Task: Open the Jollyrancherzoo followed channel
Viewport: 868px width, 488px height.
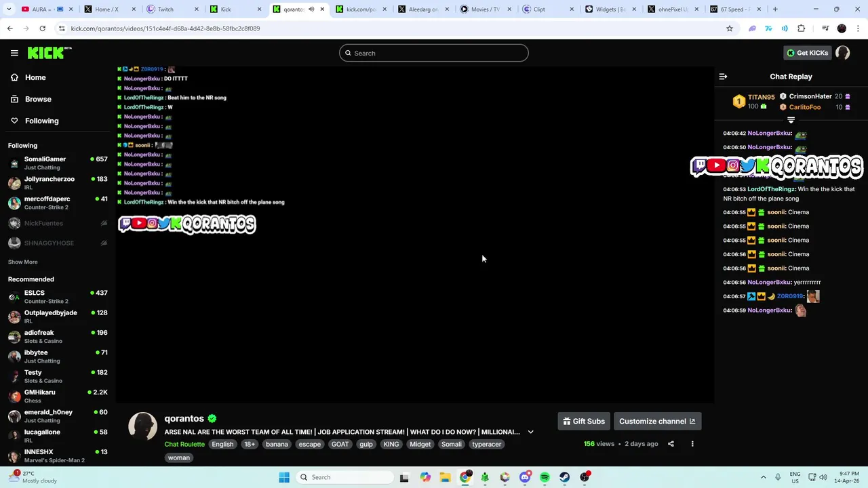Action: (58, 183)
